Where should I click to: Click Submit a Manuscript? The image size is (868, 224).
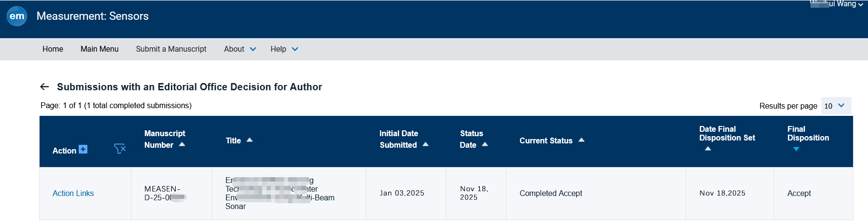pos(171,49)
